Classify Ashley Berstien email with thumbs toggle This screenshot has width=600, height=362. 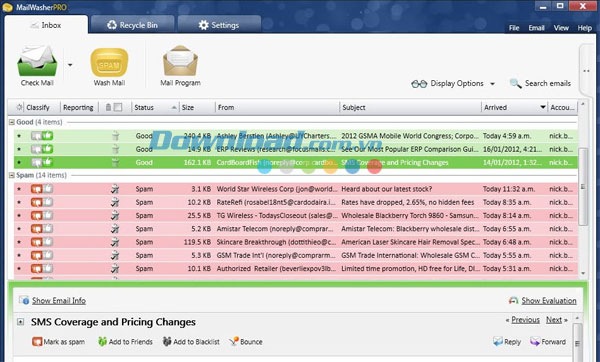coord(42,135)
